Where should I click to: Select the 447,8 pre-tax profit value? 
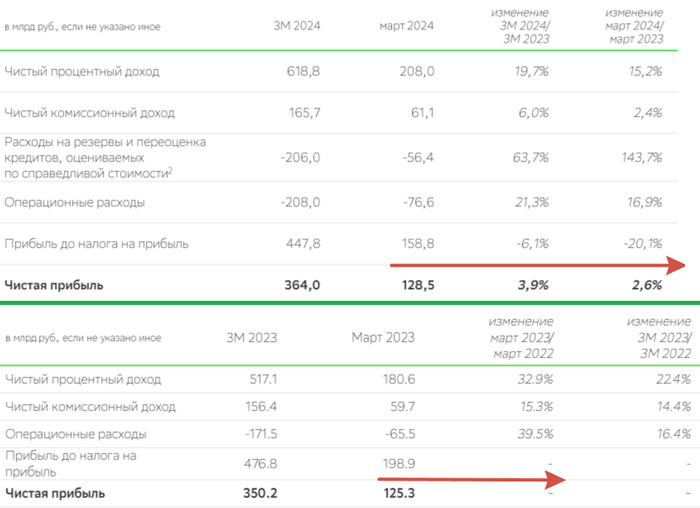pos(301,243)
